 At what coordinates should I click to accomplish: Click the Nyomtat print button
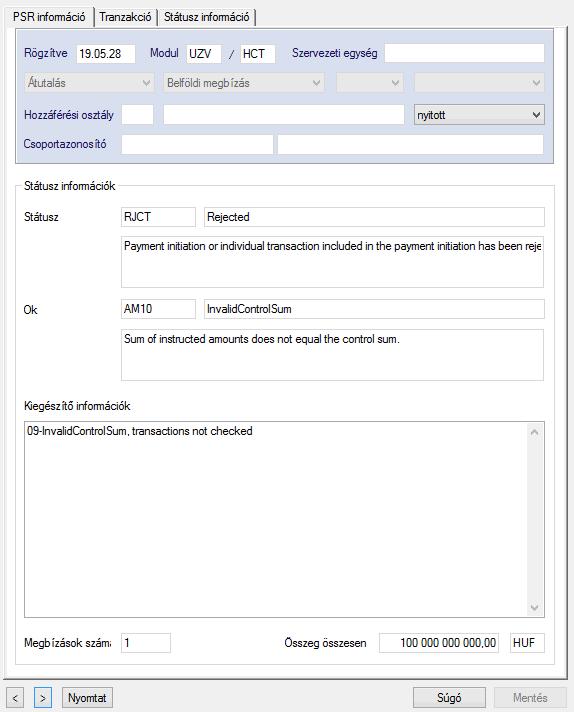coord(87,697)
